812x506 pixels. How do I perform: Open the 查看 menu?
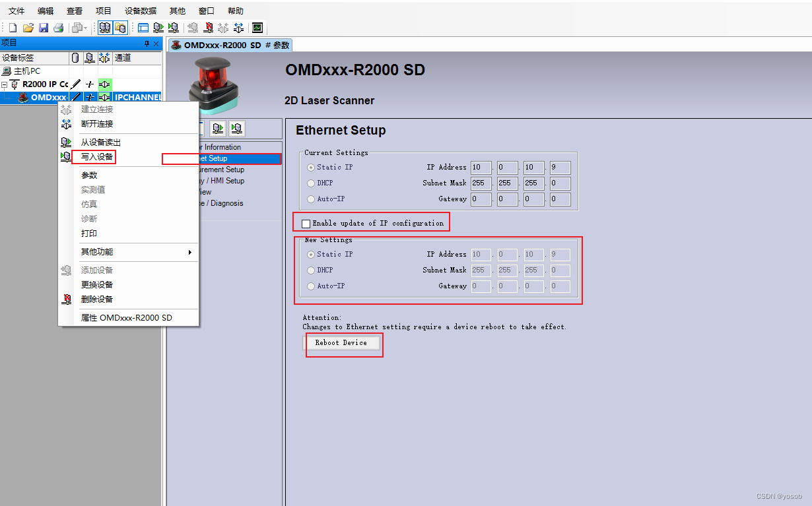[x=75, y=11]
